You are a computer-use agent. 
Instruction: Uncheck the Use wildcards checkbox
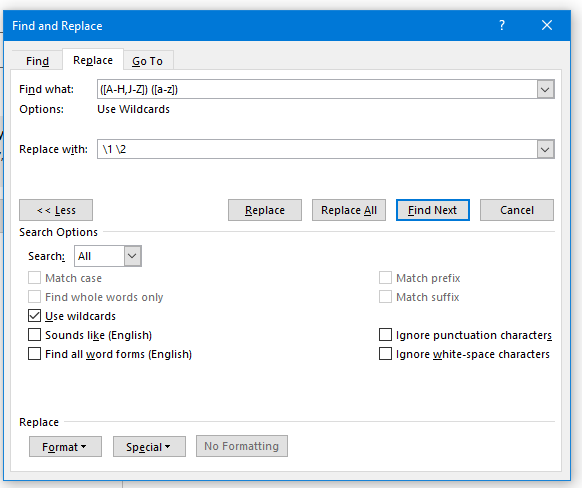[35, 316]
